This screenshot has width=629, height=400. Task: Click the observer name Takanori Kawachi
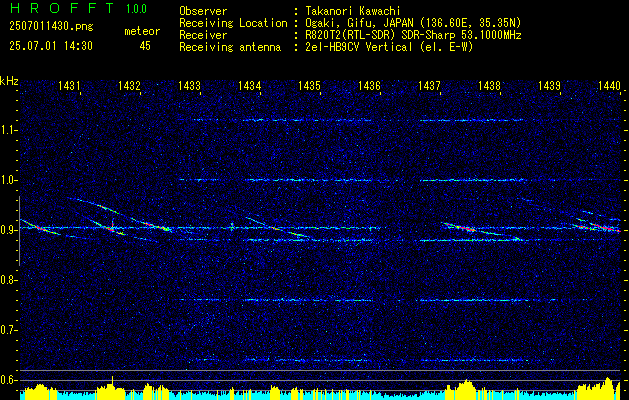351,11
